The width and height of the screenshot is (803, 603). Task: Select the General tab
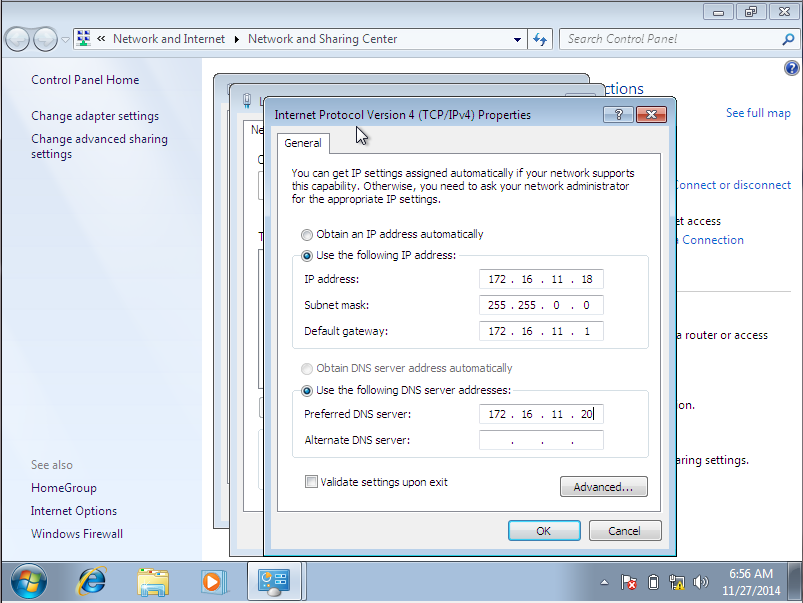(303, 143)
